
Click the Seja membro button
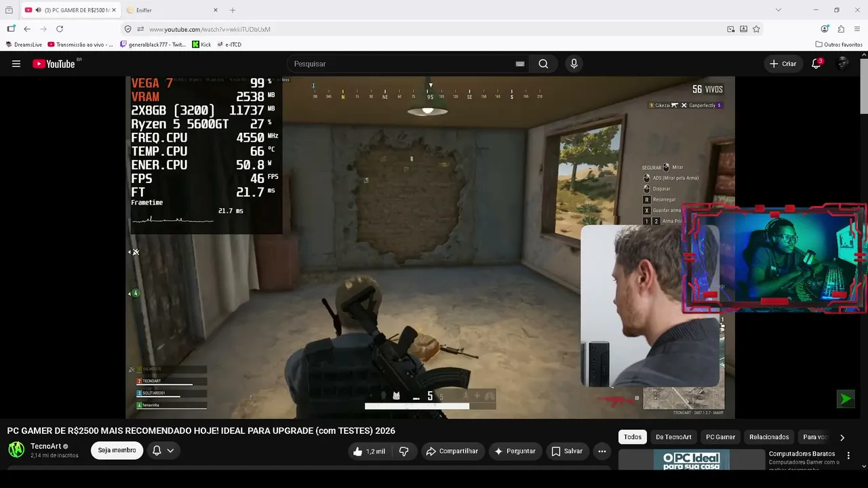coord(117,450)
